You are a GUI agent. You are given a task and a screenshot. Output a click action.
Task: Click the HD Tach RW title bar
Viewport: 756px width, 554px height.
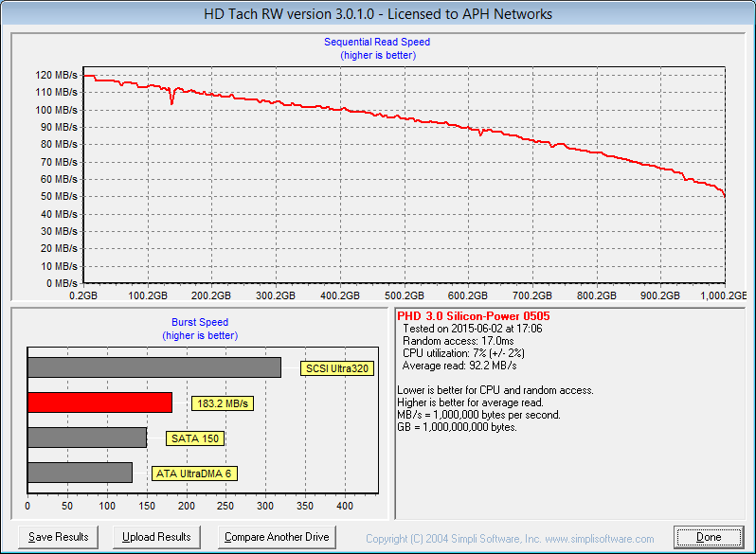(x=378, y=14)
